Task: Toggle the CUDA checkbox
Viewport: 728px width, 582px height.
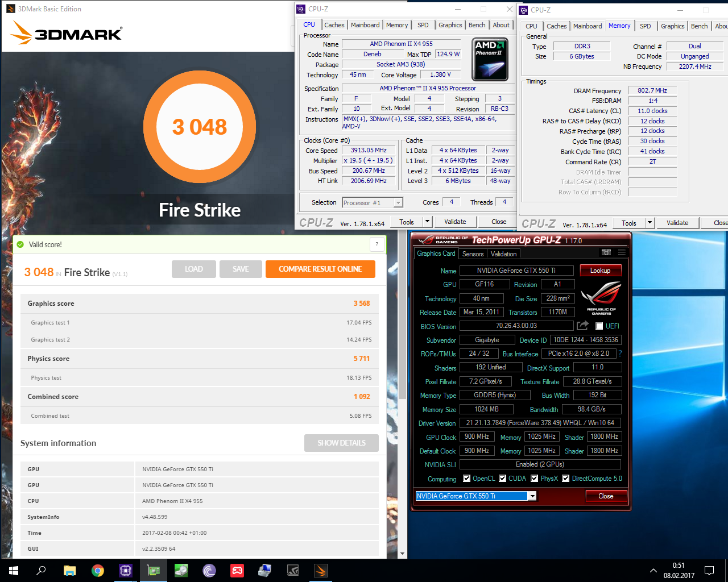Action: [503, 479]
